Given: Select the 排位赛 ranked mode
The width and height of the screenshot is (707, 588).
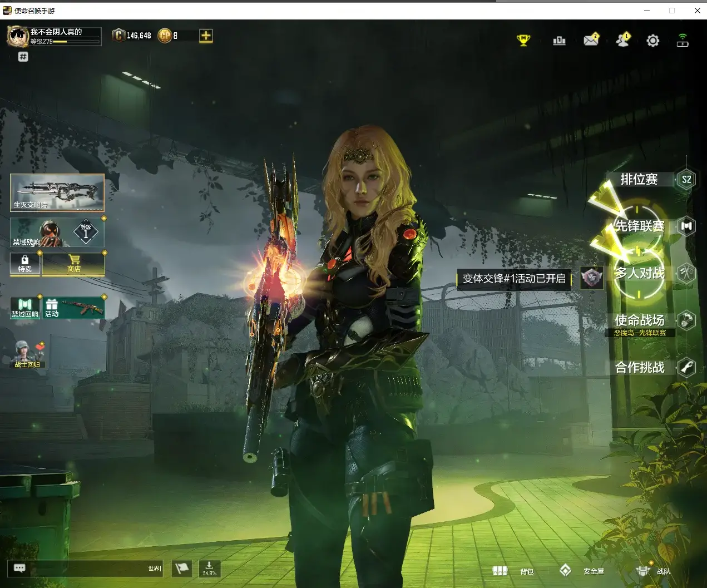Looking at the screenshot, I should point(639,179).
